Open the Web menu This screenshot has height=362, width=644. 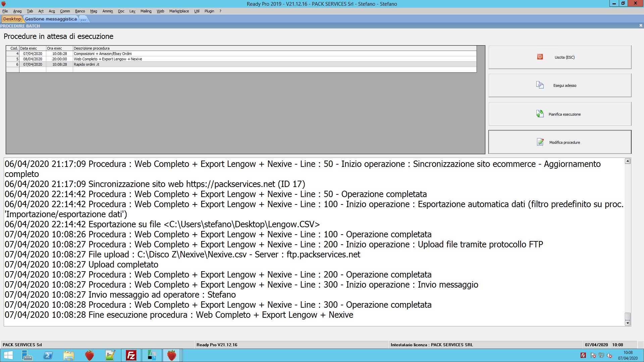click(160, 11)
